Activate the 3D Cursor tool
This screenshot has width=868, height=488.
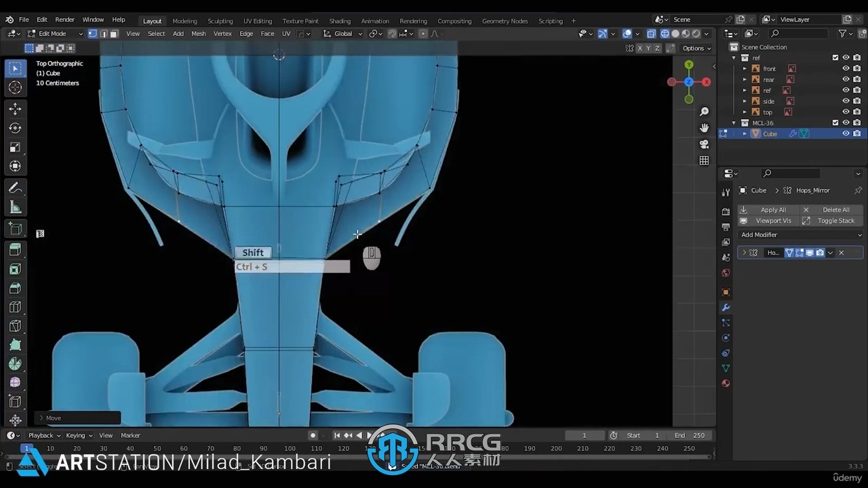coord(15,87)
